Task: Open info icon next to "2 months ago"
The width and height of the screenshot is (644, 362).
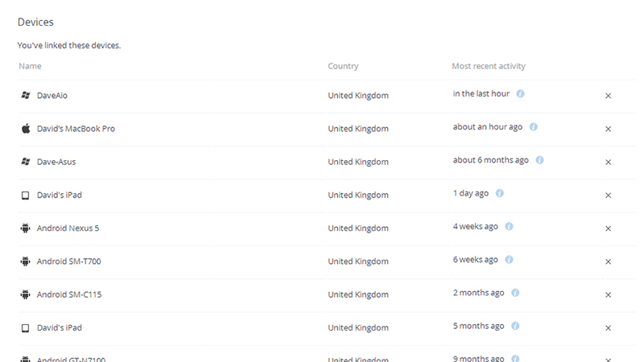Action: click(x=515, y=293)
